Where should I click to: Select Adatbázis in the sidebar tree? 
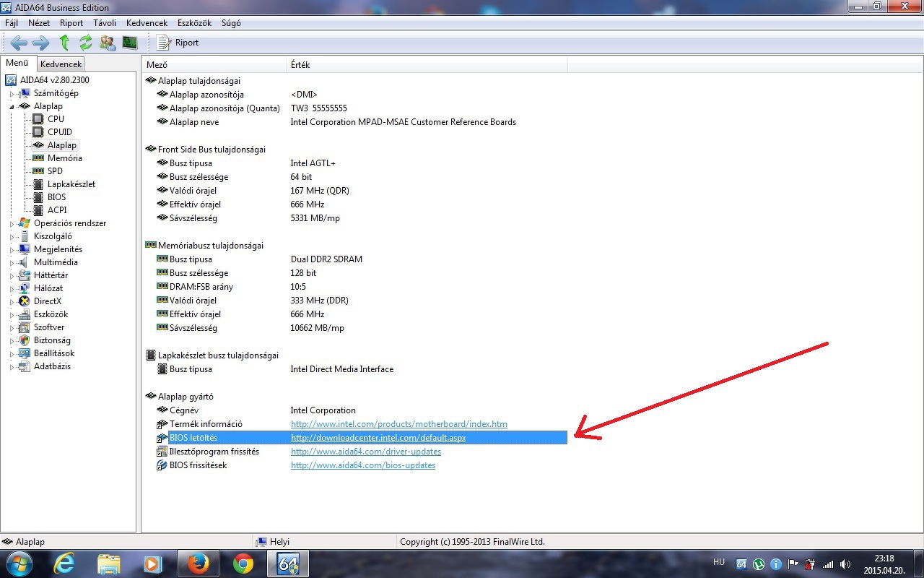click(x=52, y=366)
